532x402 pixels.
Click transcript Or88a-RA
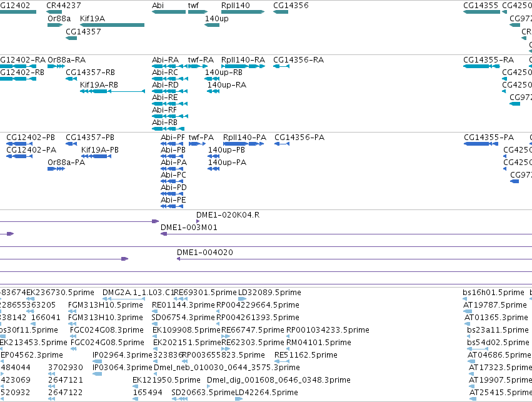click(x=67, y=60)
